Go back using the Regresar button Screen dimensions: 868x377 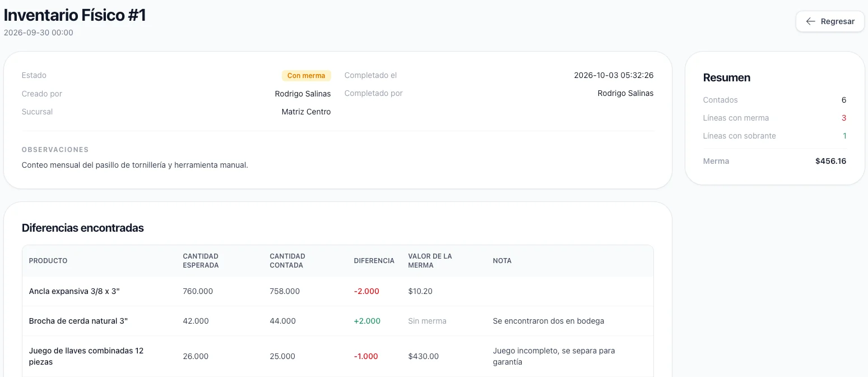pyautogui.click(x=830, y=21)
